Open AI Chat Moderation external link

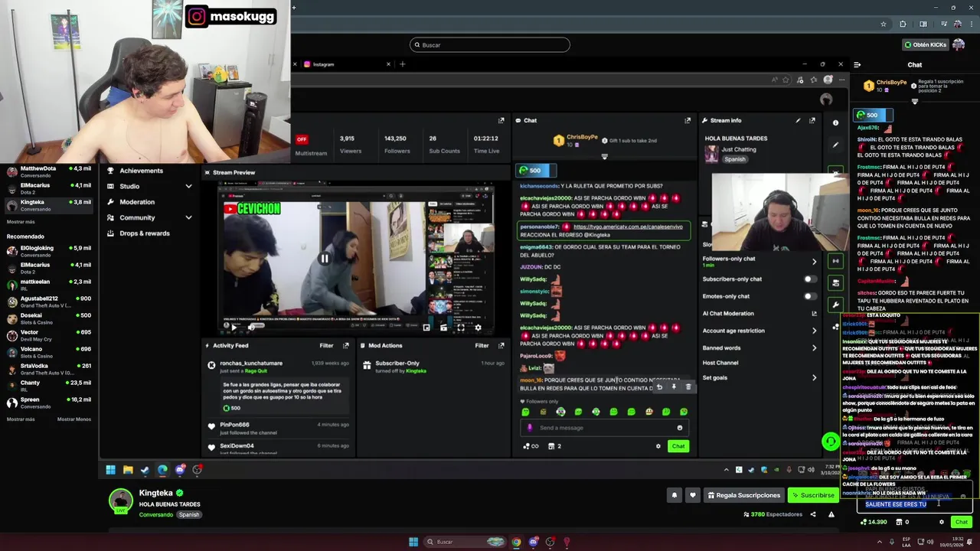[814, 314]
